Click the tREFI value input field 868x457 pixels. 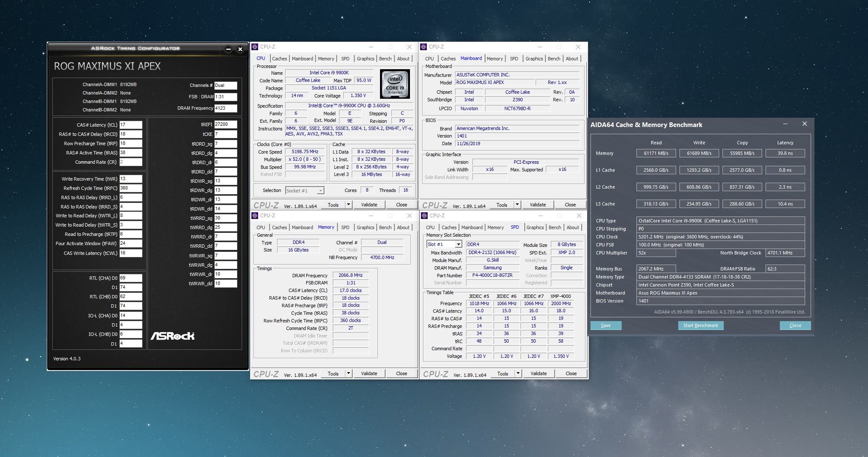(225, 124)
